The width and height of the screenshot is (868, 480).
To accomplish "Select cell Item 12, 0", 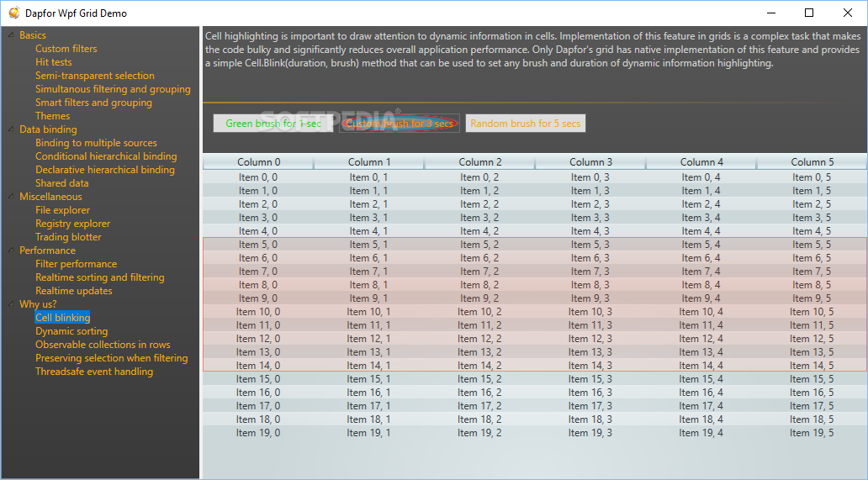I will 258,339.
